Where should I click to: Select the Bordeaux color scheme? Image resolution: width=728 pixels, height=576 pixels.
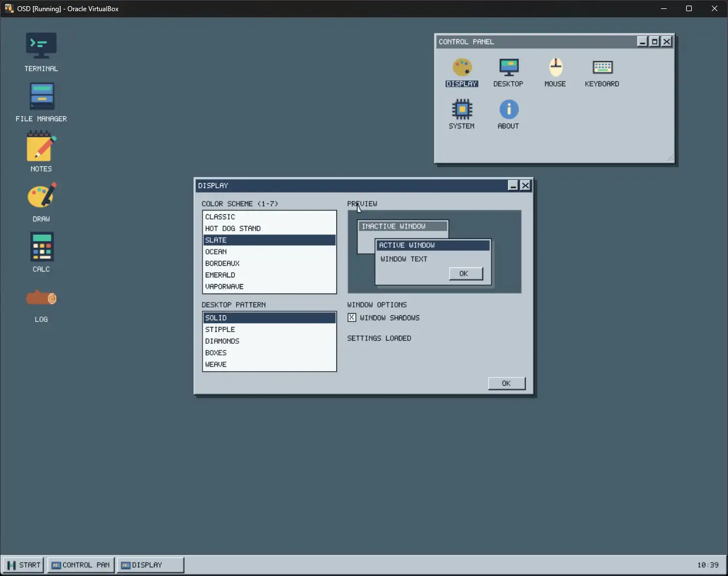pyautogui.click(x=269, y=263)
